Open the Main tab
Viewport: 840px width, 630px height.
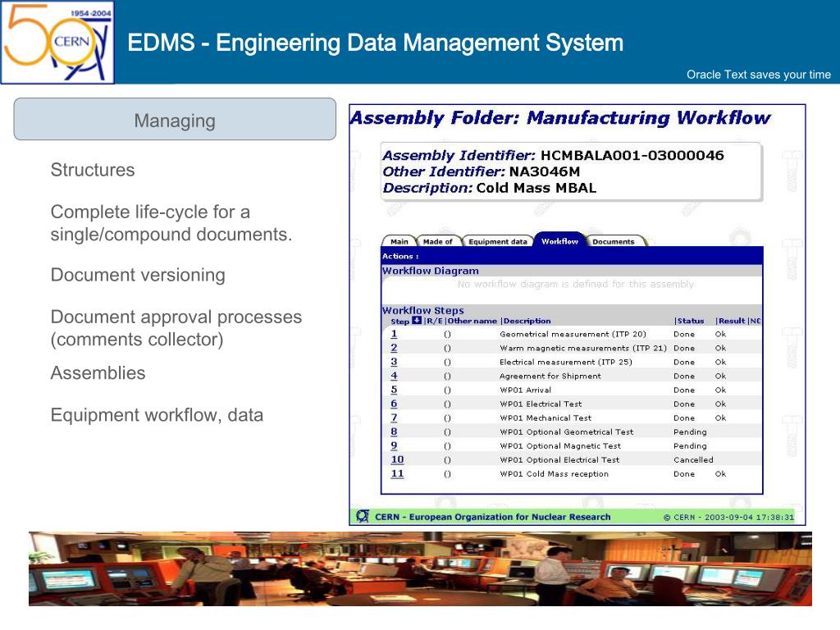coord(399,242)
